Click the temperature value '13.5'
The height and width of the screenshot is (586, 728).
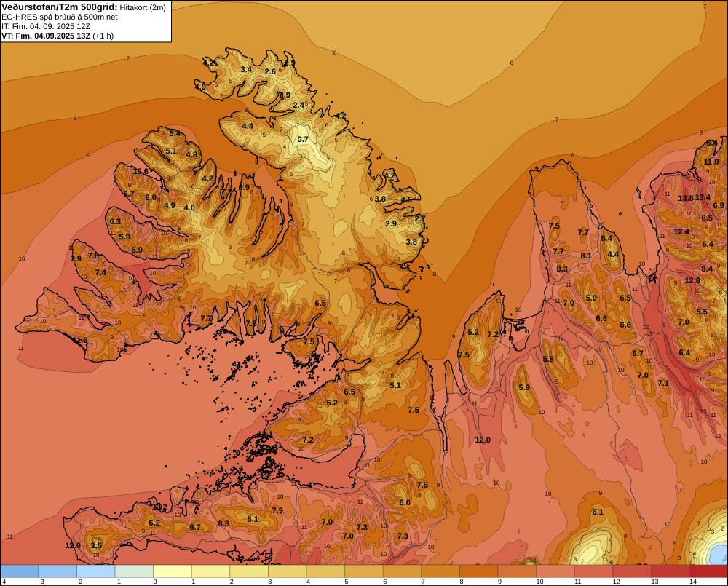[686, 198]
